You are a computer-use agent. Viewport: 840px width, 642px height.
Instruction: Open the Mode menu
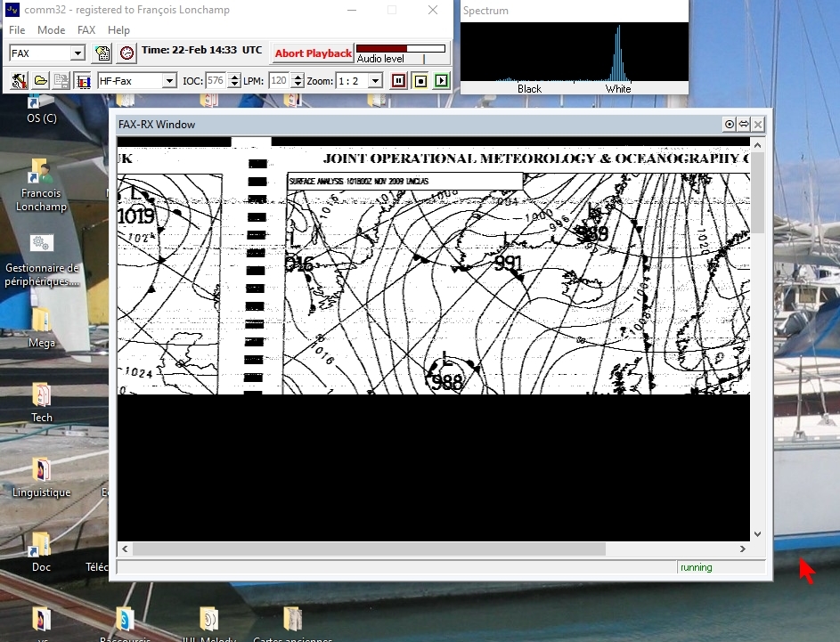tap(51, 30)
